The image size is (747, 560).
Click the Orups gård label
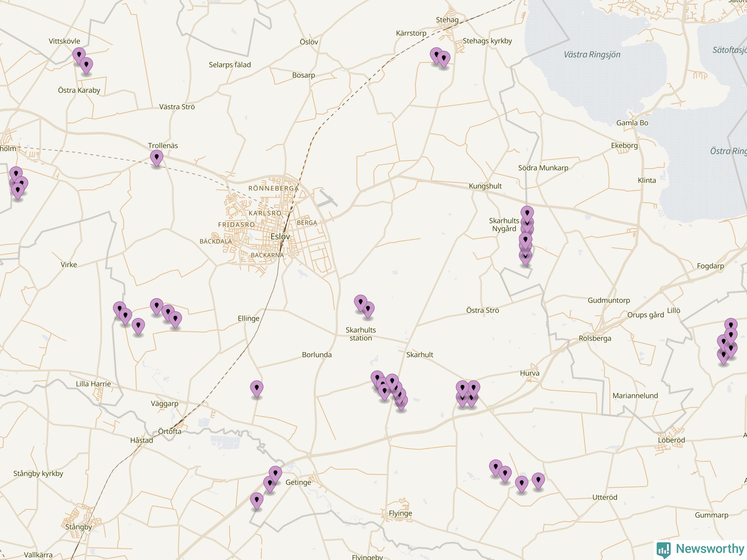646,315
